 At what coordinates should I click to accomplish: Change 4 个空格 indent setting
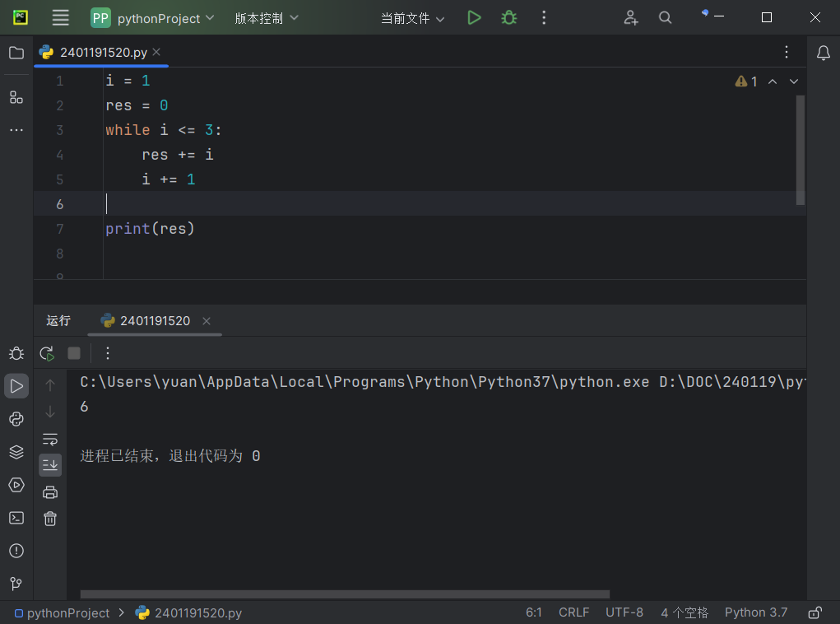(685, 612)
